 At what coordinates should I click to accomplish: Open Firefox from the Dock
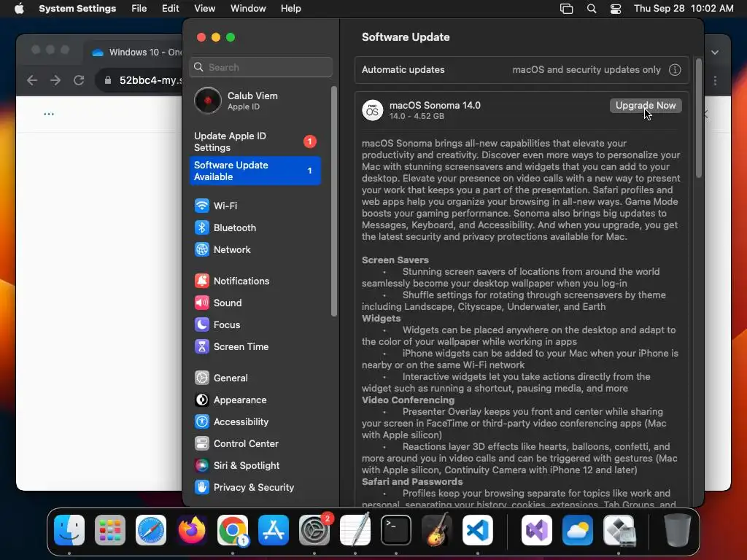[x=192, y=530]
